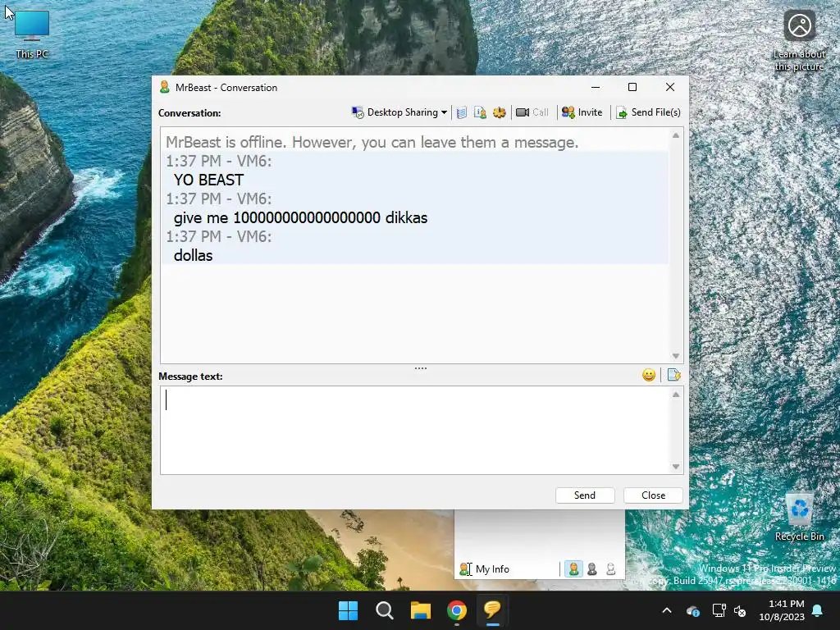Click the muted volume tray icon
Image resolution: width=840 pixels, height=630 pixels.
pos(741,610)
